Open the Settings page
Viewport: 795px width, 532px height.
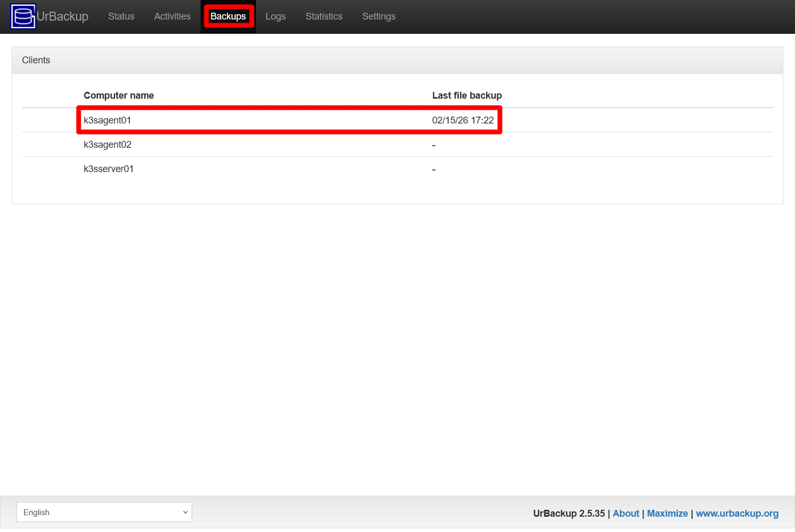tap(378, 16)
